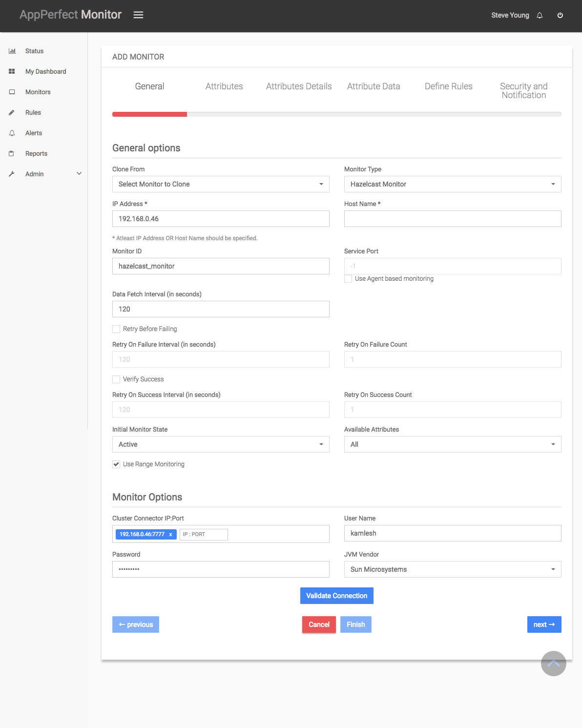Image resolution: width=582 pixels, height=728 pixels.
Task: Open the Status page icon
Action: coord(12,51)
